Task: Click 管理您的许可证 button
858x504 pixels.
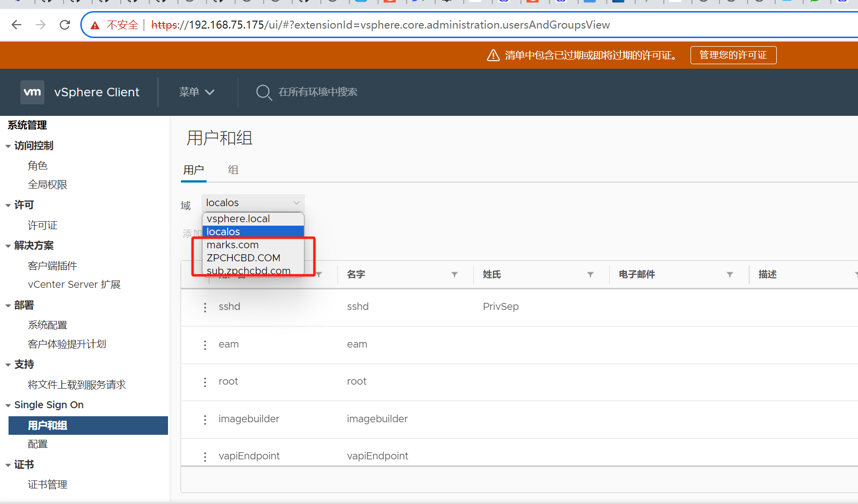Action: coord(733,55)
